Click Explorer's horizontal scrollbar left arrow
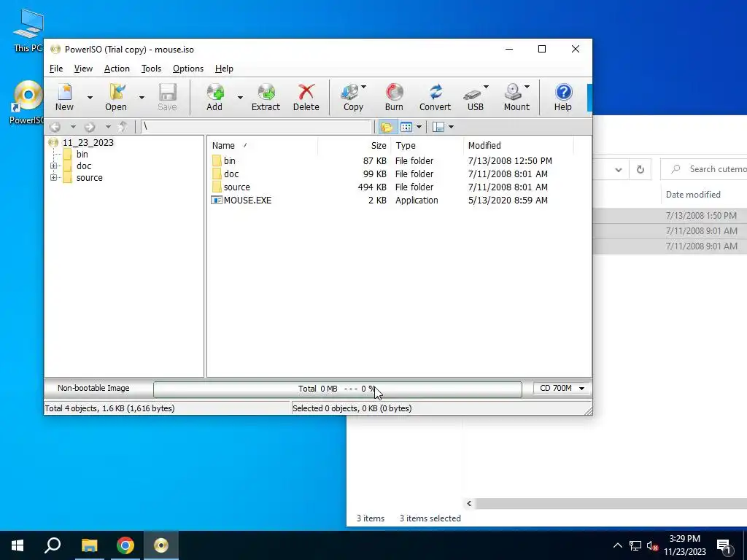747x560 pixels. [x=469, y=503]
